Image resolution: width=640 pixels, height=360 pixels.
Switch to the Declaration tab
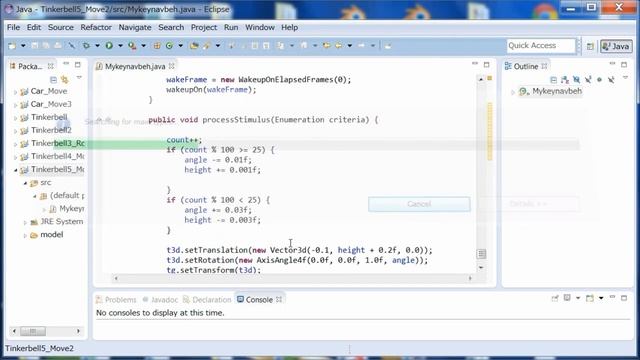207,300
